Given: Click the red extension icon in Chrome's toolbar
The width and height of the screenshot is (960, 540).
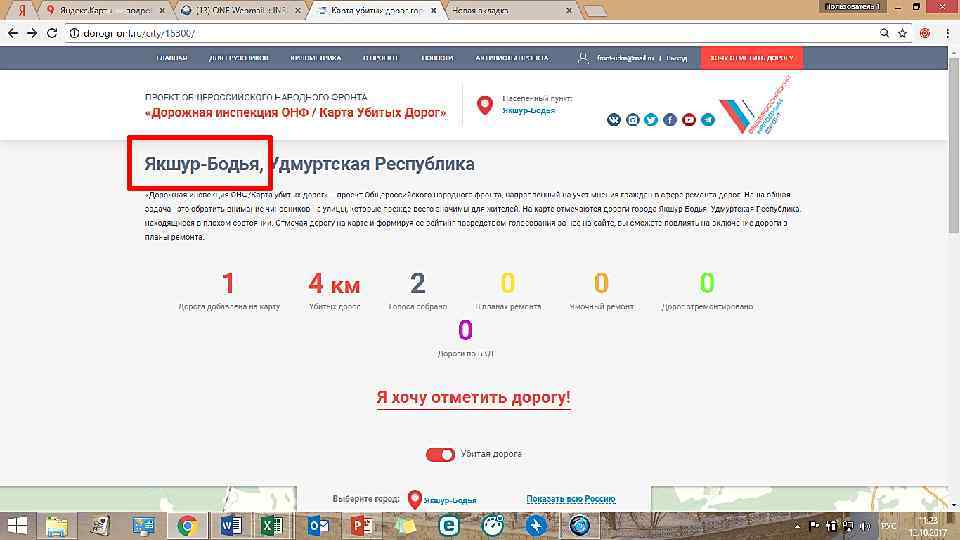Looking at the screenshot, I should [x=925, y=33].
